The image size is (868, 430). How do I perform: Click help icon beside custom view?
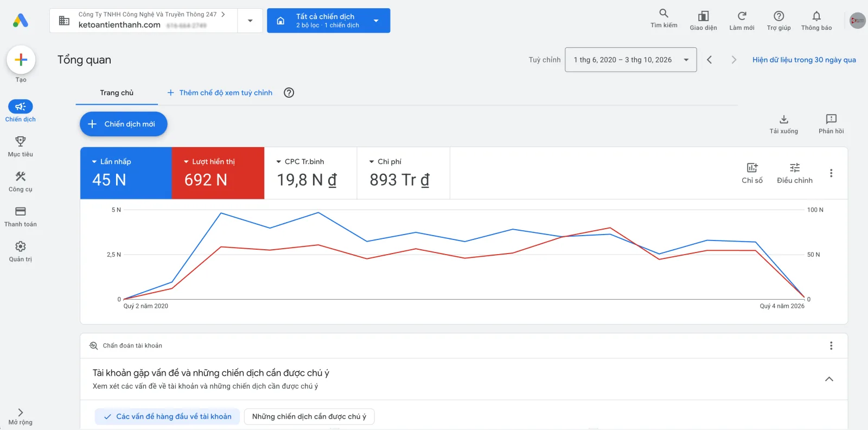(x=289, y=93)
